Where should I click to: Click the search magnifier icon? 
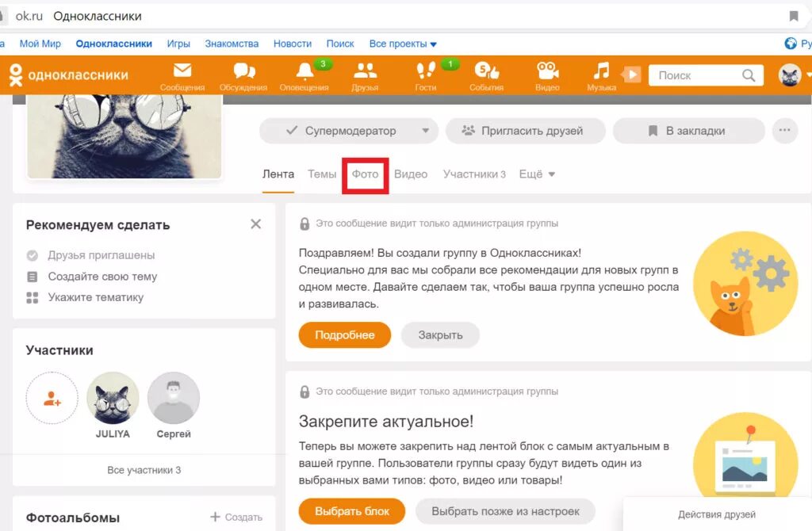(x=747, y=74)
